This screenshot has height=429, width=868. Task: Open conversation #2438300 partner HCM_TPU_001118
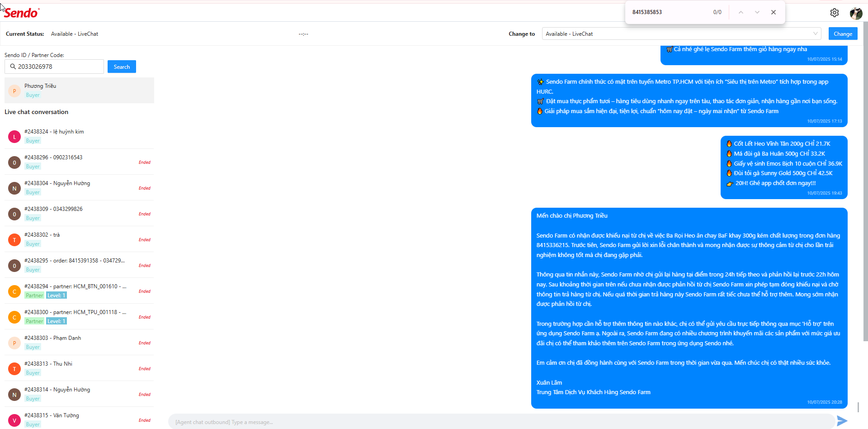(79, 317)
